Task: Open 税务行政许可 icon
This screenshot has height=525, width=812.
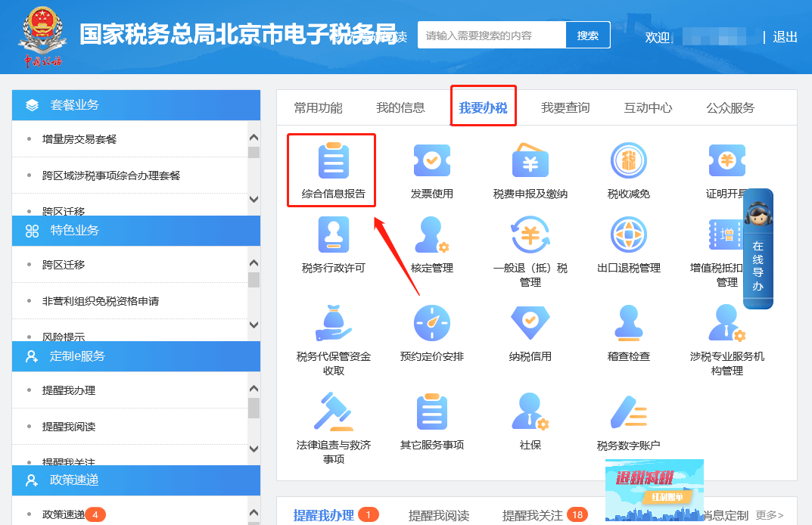Action: coord(334,235)
